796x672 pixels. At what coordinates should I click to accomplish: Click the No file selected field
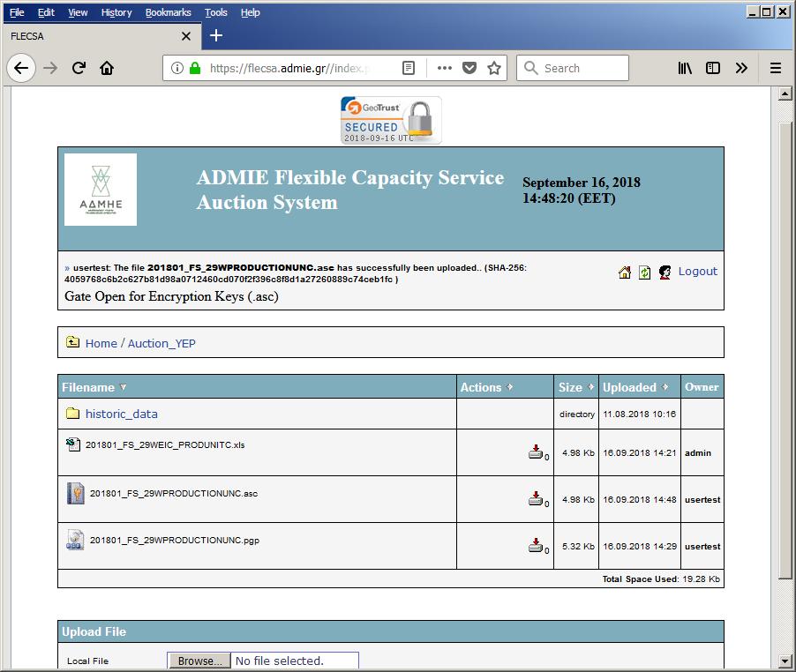coord(295,661)
